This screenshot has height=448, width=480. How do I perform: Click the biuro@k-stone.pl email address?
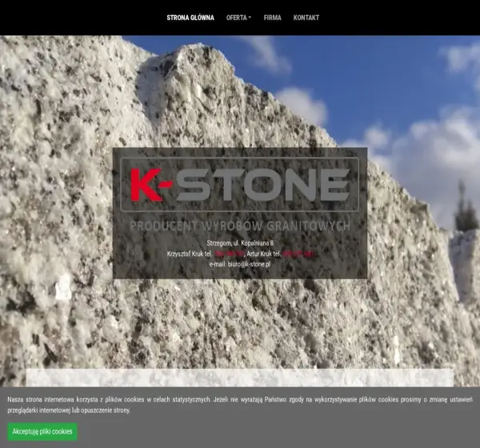249,264
